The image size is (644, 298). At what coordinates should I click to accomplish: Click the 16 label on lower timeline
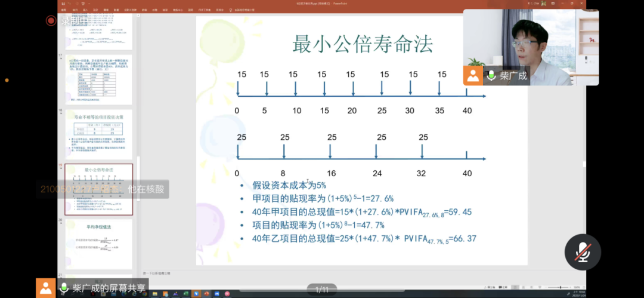(332, 173)
